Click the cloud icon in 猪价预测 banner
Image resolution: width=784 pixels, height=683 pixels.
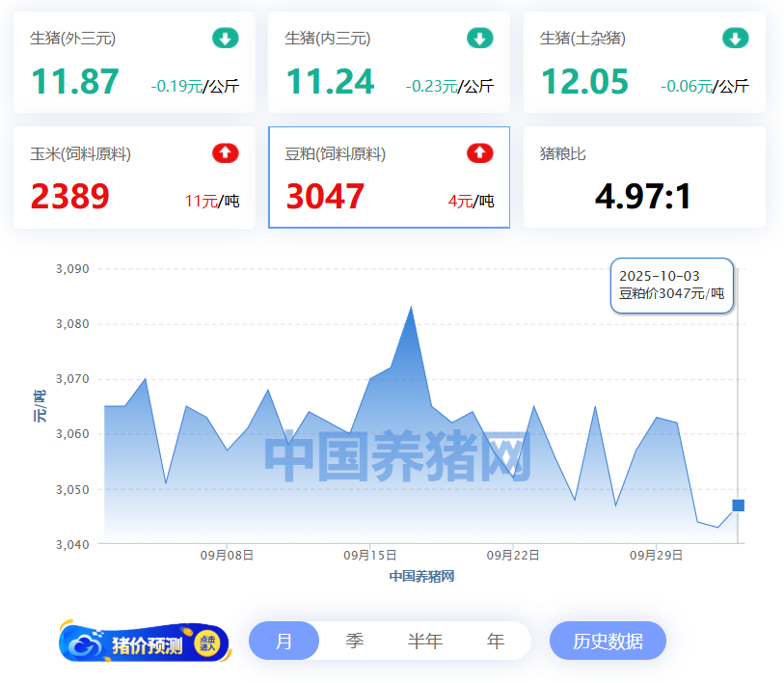click(x=87, y=644)
